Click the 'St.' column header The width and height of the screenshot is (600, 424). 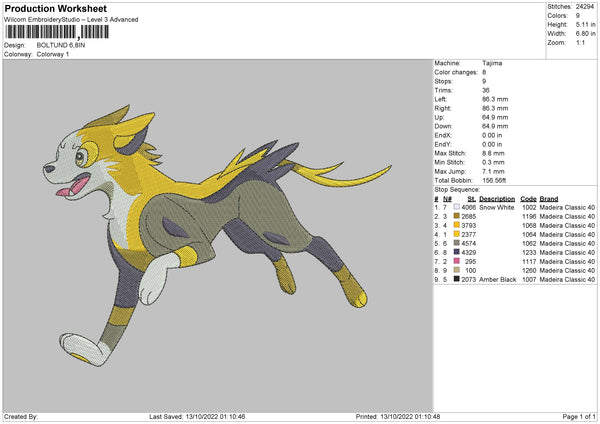coord(471,199)
